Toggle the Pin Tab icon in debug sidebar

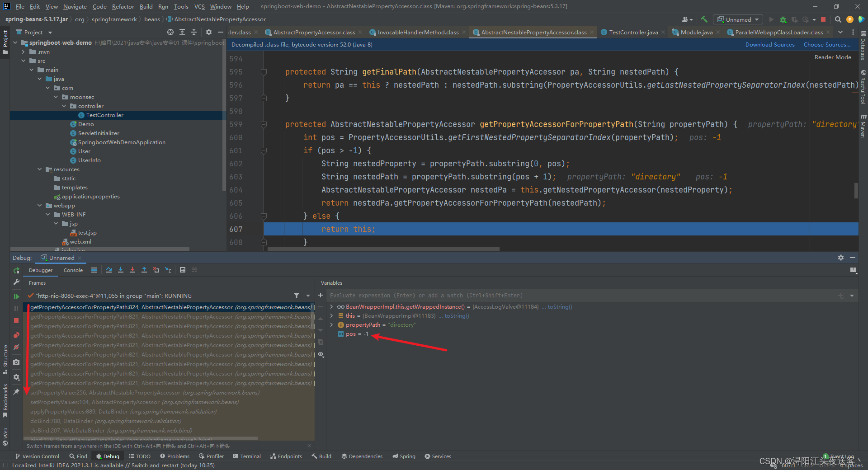click(16, 392)
